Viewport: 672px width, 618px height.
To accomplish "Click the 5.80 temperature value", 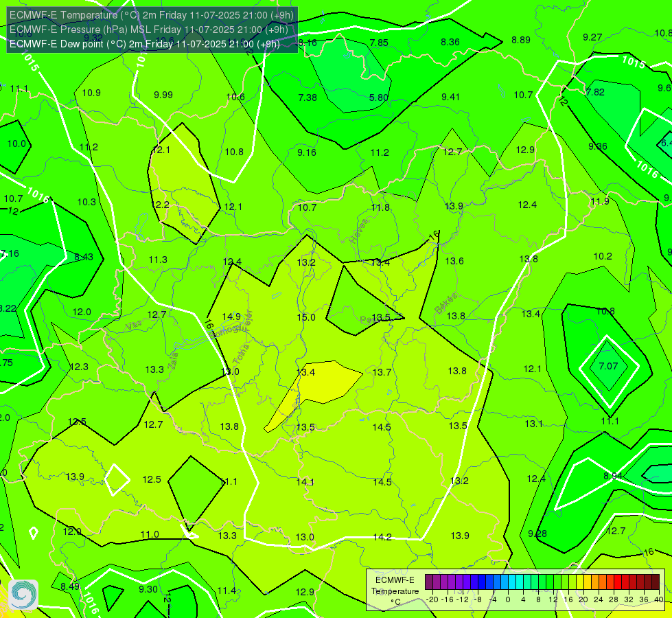I will click(x=379, y=98).
